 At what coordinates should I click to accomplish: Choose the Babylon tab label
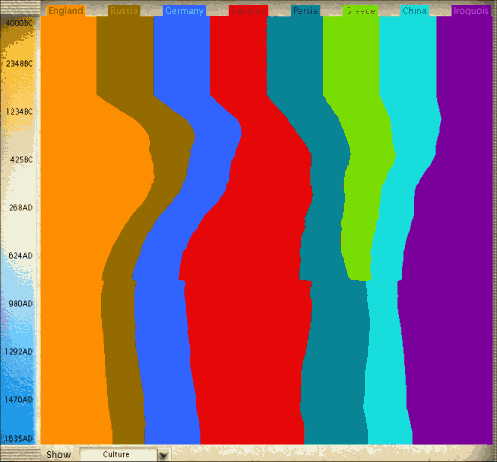[x=249, y=11]
